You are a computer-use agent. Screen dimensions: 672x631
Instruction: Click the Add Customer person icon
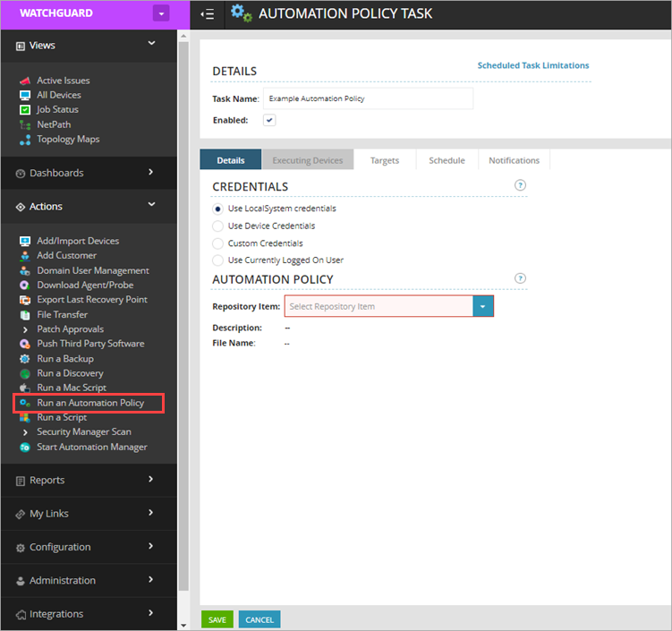[x=25, y=255]
